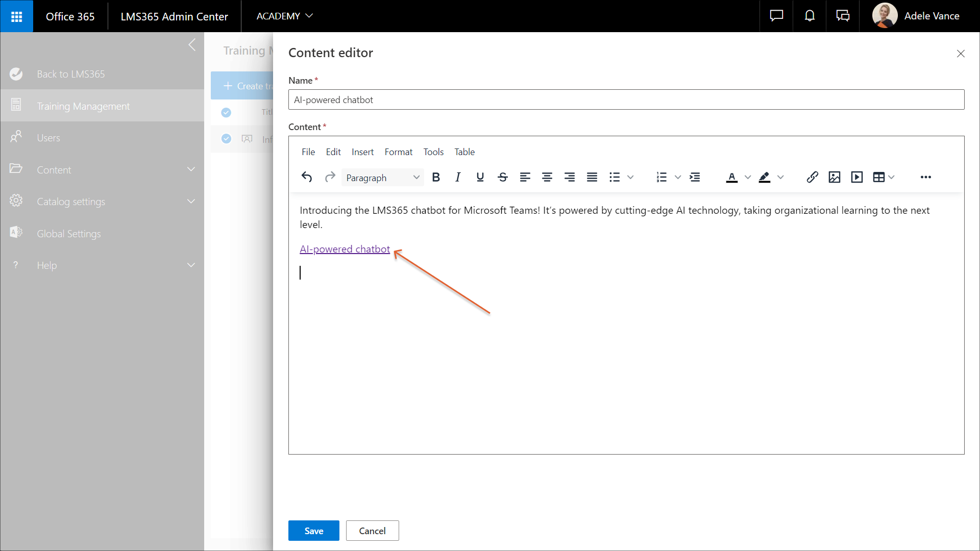Click the Name input field

[626, 99]
